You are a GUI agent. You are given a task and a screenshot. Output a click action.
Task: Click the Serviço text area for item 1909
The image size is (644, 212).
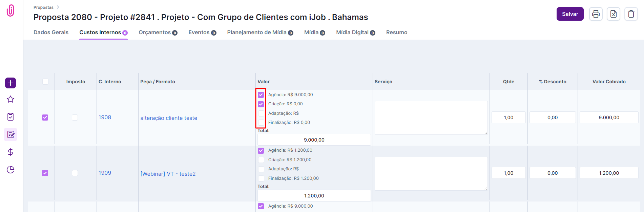[431, 173]
